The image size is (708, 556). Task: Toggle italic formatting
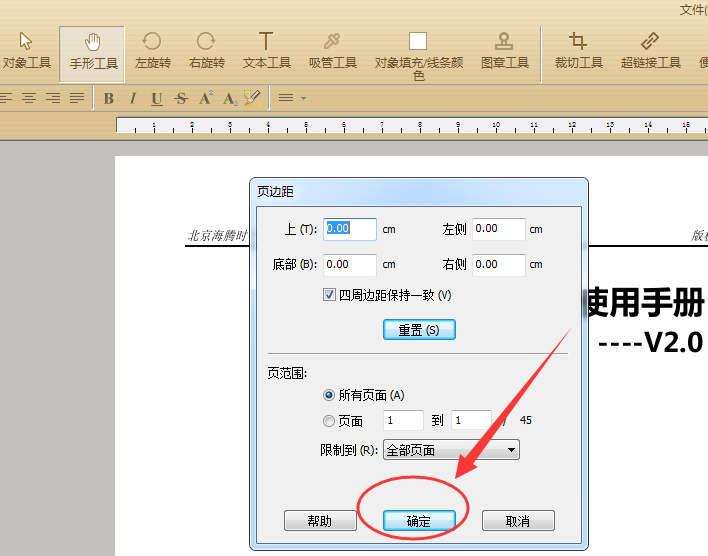pyautogui.click(x=133, y=98)
